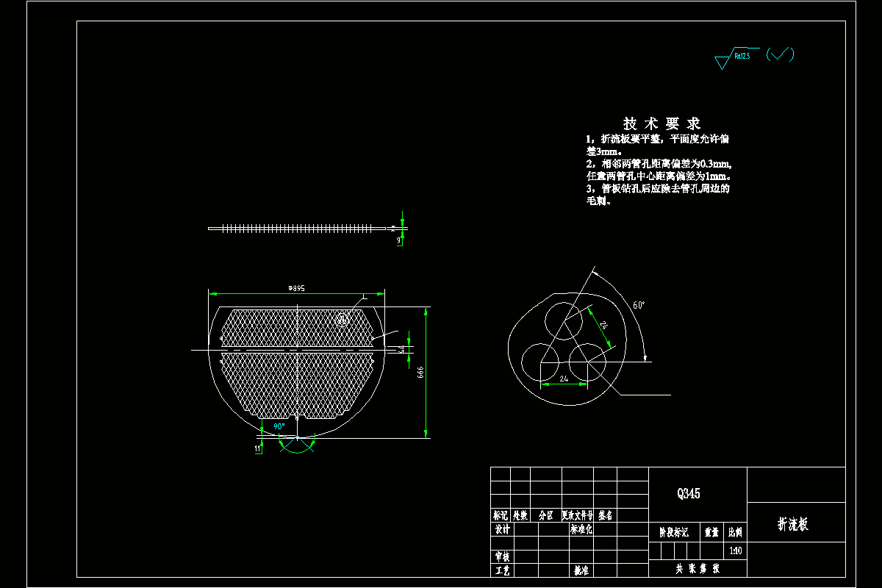
Task: Select the line starting 1，折流板要平整
Action: pos(658,139)
